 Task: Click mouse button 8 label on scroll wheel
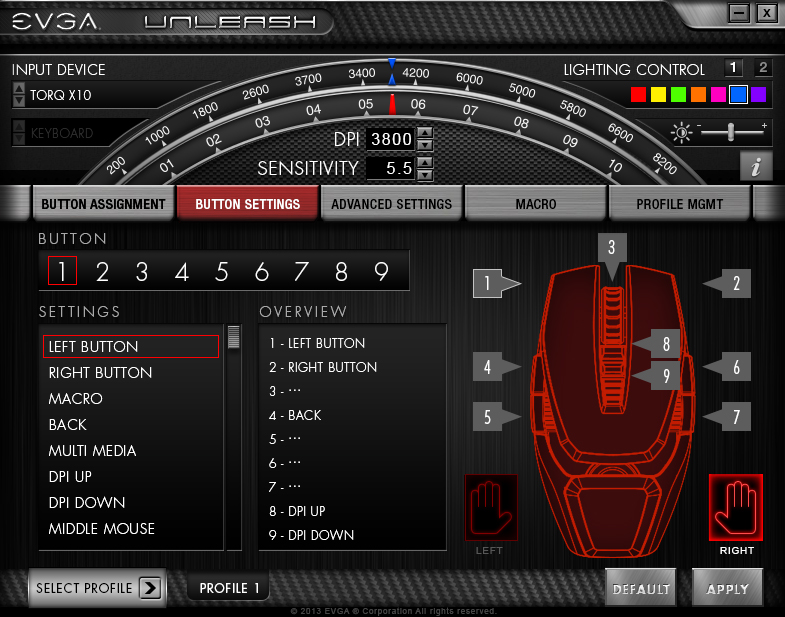(x=664, y=343)
